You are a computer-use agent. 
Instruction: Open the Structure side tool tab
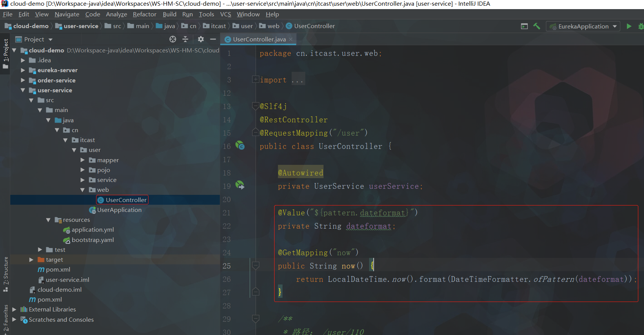[x=5, y=274]
